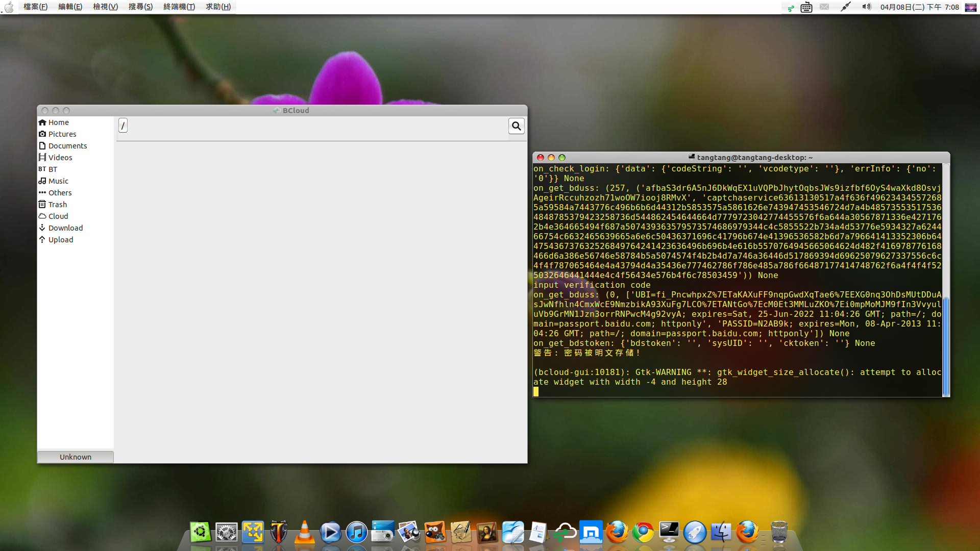Click the date and time in panel
This screenshot has height=551, width=980.
tap(920, 7)
